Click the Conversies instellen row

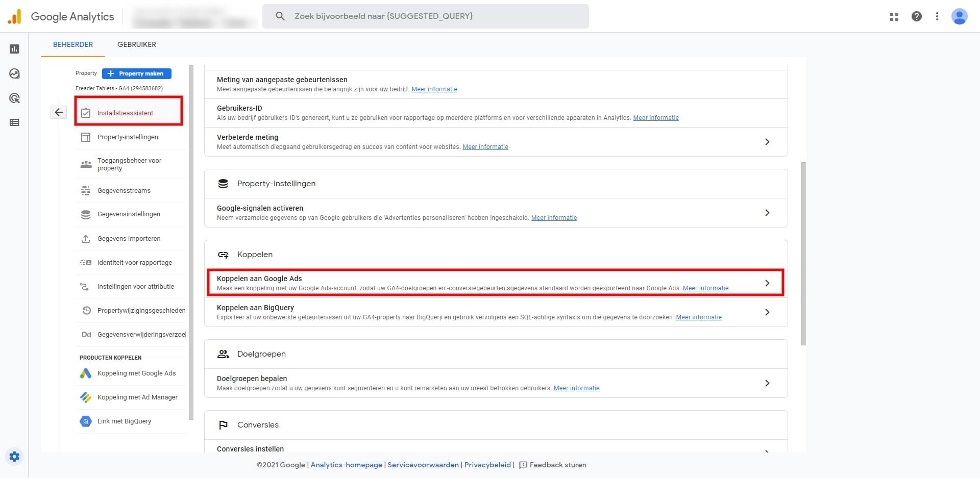tap(496, 447)
